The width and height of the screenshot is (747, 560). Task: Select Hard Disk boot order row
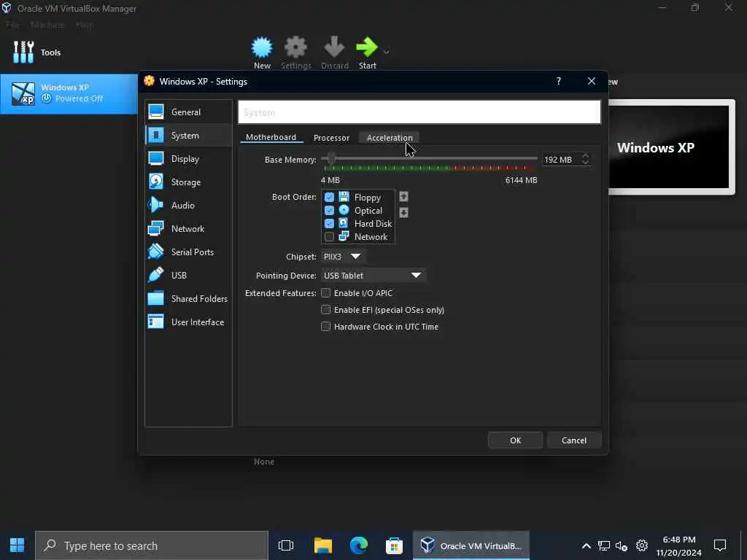click(x=358, y=223)
